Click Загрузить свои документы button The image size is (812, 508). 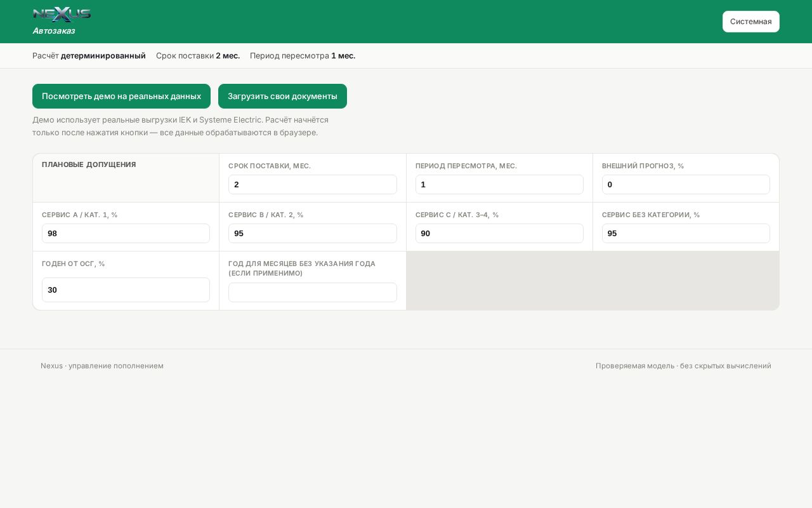tap(282, 96)
